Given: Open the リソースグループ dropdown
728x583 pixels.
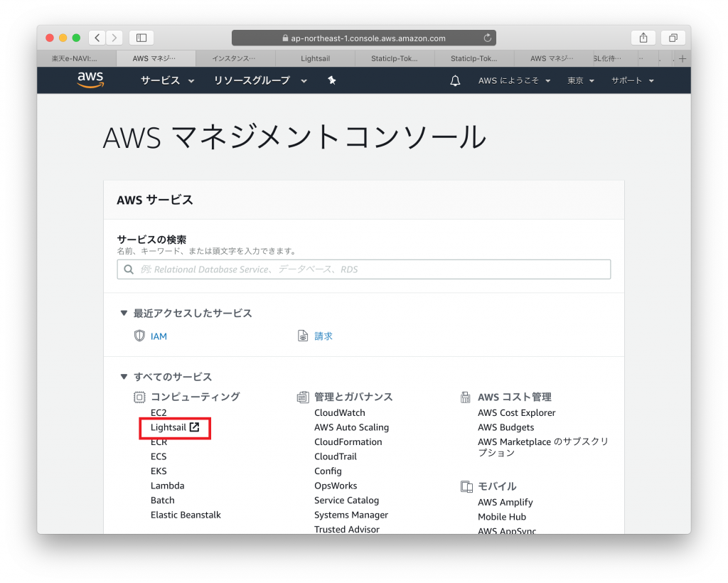Looking at the screenshot, I should [x=260, y=80].
